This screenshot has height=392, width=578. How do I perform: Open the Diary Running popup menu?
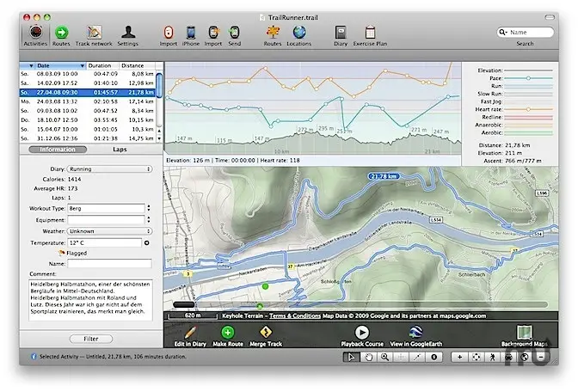pyautogui.click(x=110, y=169)
